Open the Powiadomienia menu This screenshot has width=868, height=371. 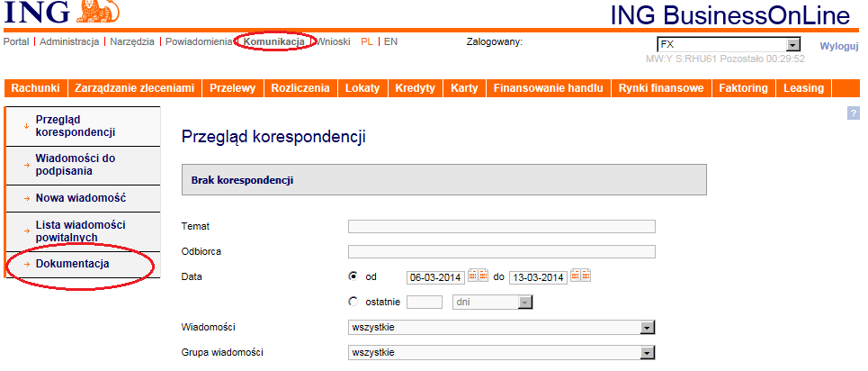199,41
